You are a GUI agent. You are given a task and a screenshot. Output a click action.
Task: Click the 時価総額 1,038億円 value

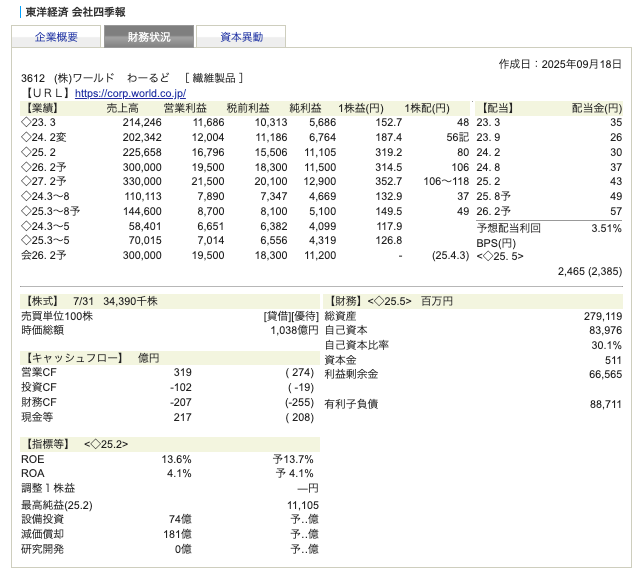click(x=293, y=330)
